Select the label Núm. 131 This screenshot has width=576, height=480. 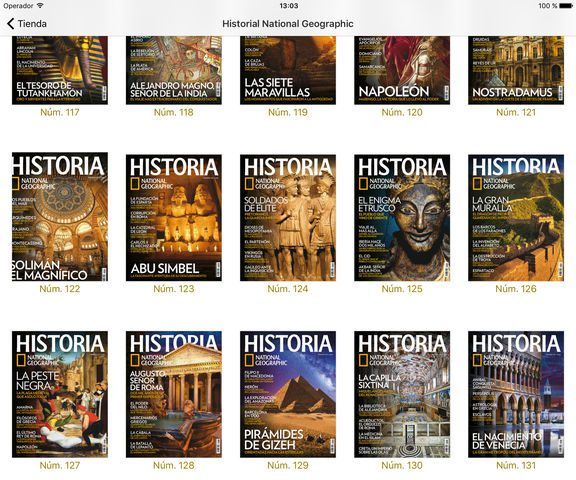tap(516, 466)
